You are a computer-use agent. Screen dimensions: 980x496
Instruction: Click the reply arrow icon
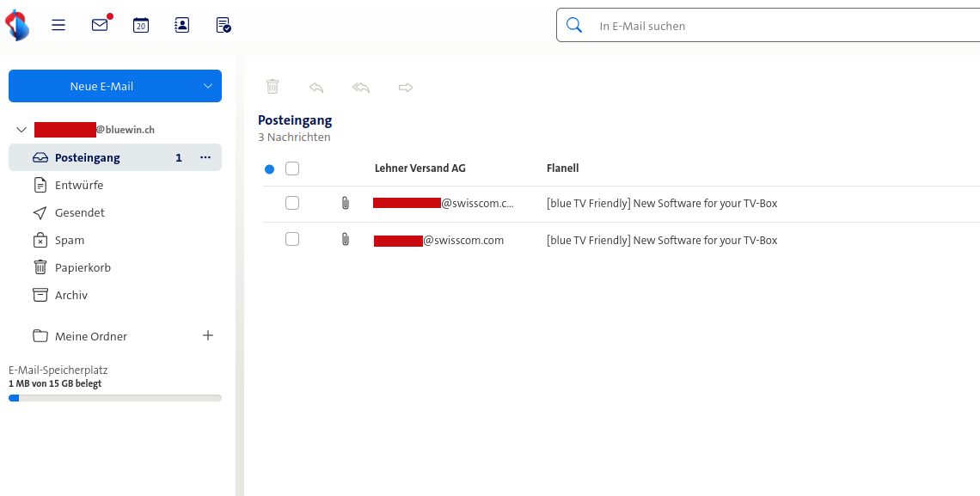tap(316, 87)
